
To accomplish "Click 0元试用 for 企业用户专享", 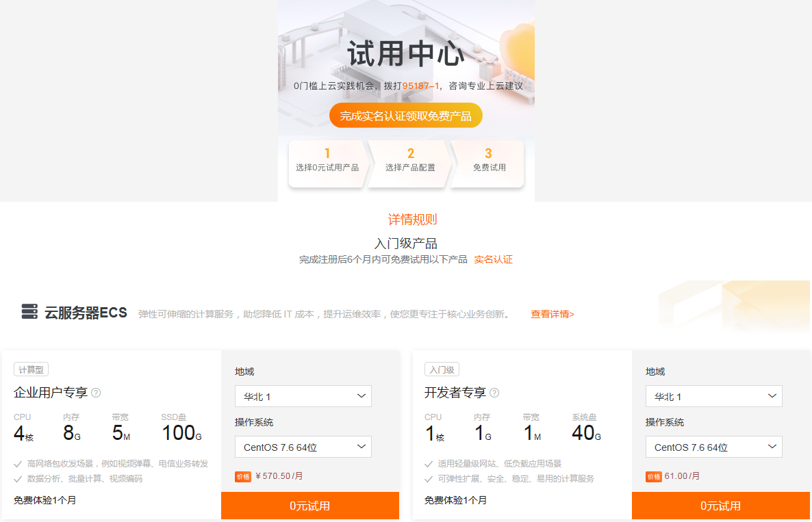I will pyautogui.click(x=310, y=506).
